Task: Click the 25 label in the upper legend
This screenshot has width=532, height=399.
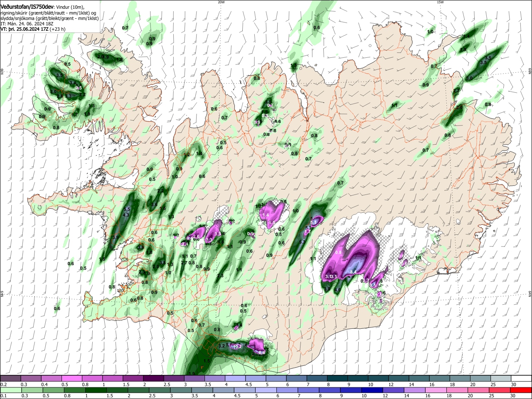Action: [493, 385]
